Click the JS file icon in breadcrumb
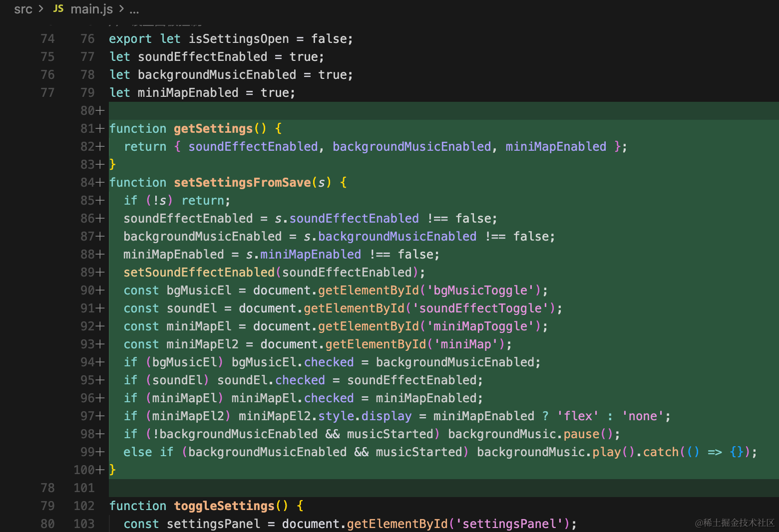 [x=58, y=8]
